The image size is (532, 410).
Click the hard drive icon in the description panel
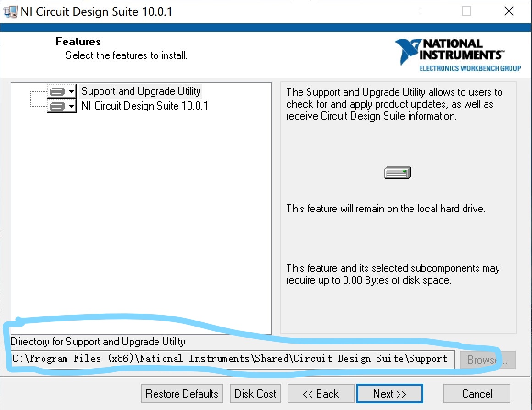398,173
